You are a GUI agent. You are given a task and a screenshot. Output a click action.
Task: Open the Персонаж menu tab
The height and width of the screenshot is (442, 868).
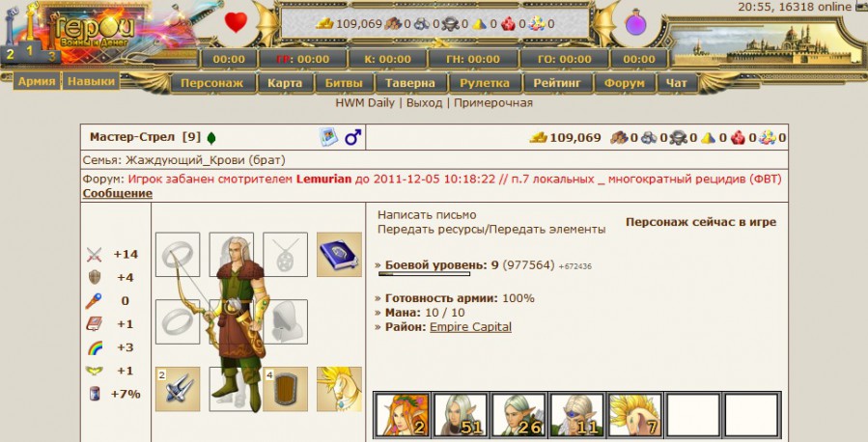pyautogui.click(x=211, y=83)
